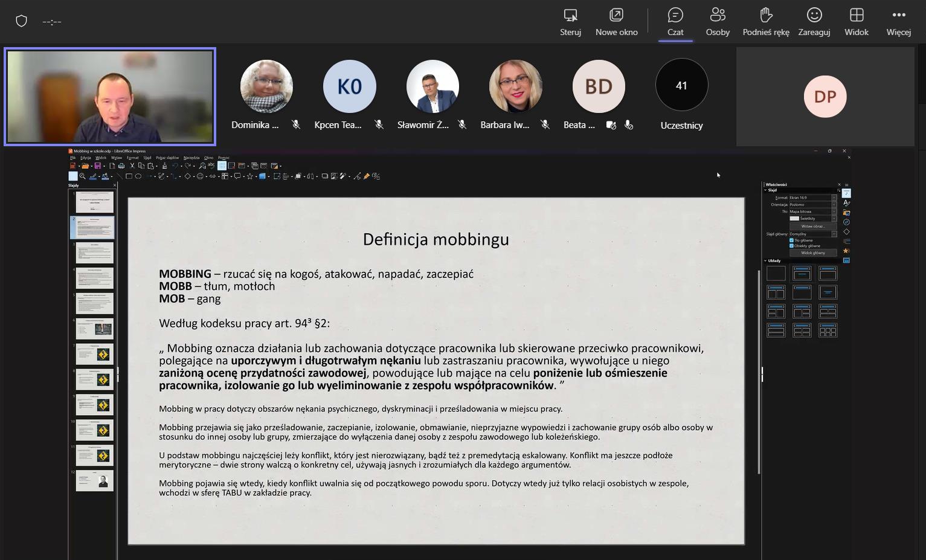Click the Open folder icon in Impress
Screen dimensions: 926x560
tap(85, 166)
